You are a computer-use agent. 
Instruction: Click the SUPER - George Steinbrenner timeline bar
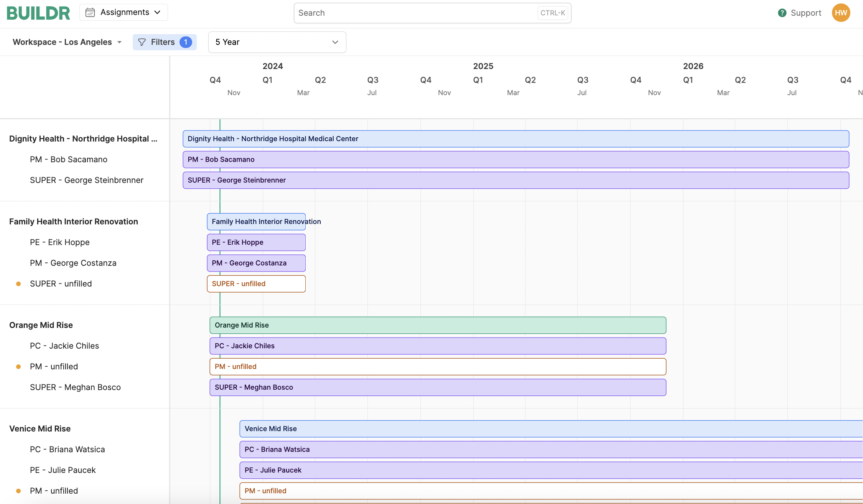point(516,180)
